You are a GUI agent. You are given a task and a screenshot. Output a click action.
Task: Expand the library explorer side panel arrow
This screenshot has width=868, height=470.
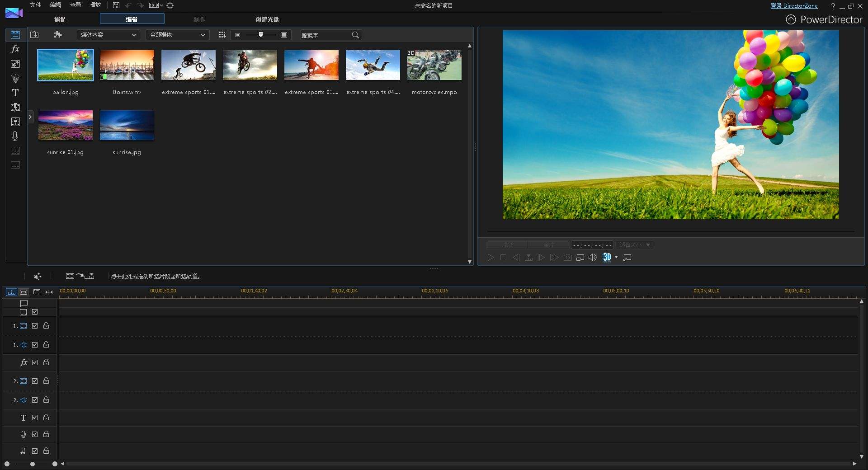tap(30, 117)
